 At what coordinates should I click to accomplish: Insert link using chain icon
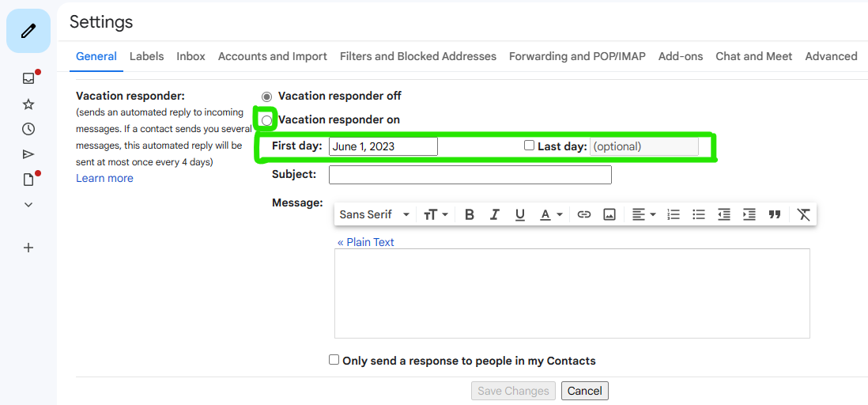[x=584, y=214]
